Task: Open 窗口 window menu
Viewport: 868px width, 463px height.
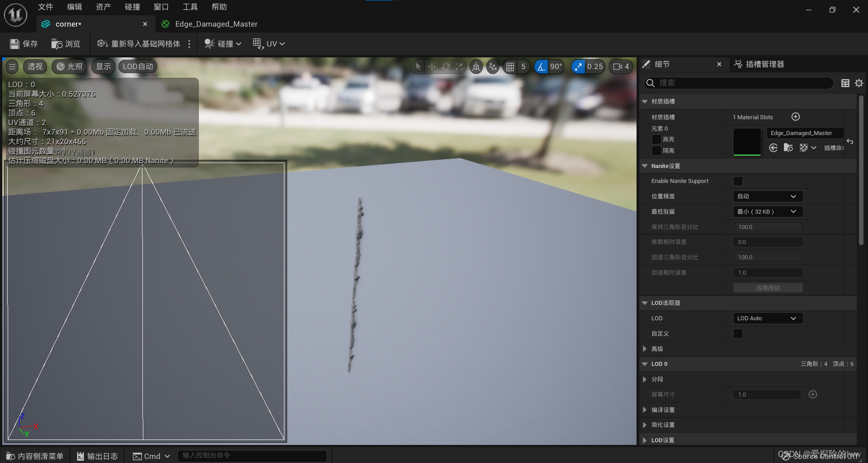Action: 161,7
